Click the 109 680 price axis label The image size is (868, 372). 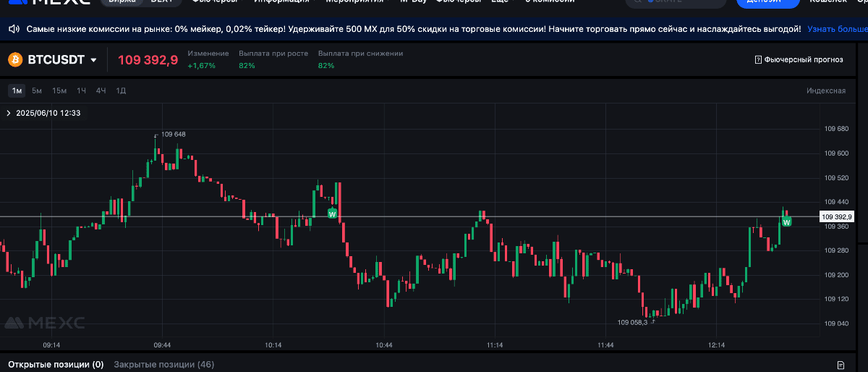pyautogui.click(x=837, y=129)
